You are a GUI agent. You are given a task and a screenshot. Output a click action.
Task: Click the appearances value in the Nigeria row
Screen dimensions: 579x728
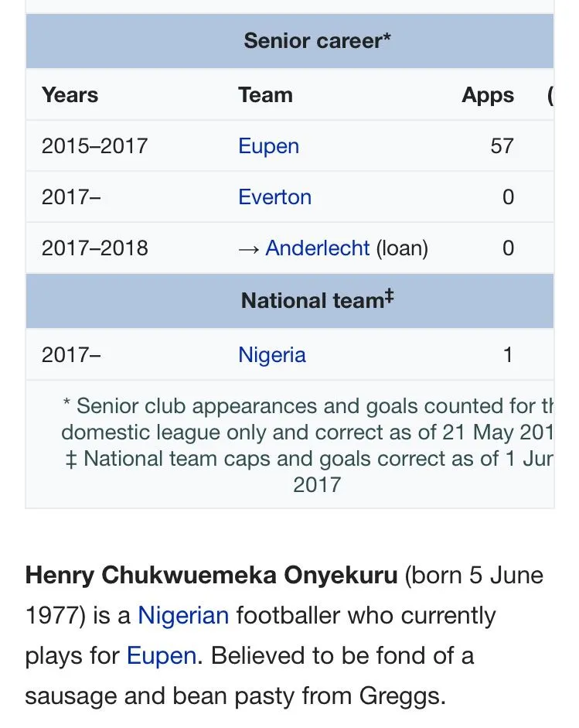tap(508, 355)
